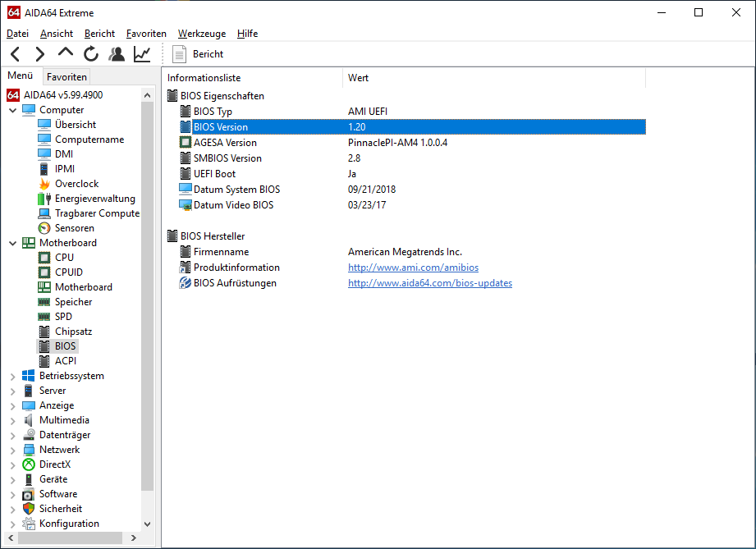The height and width of the screenshot is (549, 756).
Task: Switch to the Menü tab
Action: (x=21, y=75)
